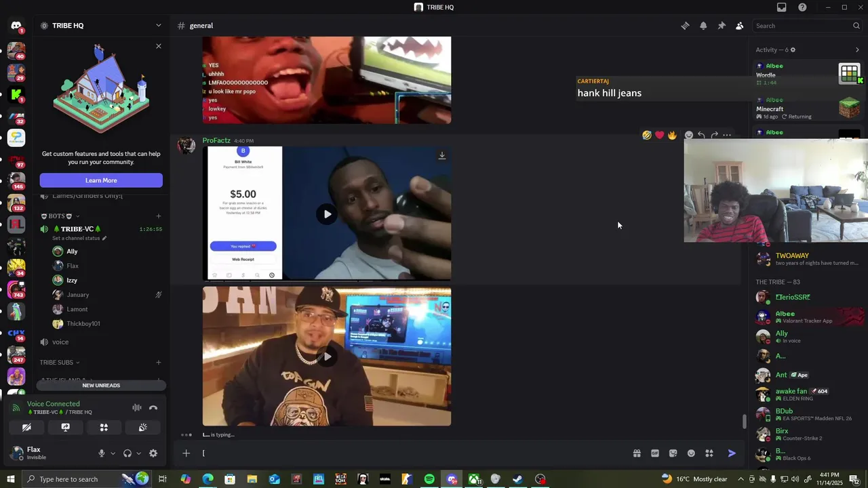
Task: Toggle member list visibility icon
Action: (x=740, y=26)
